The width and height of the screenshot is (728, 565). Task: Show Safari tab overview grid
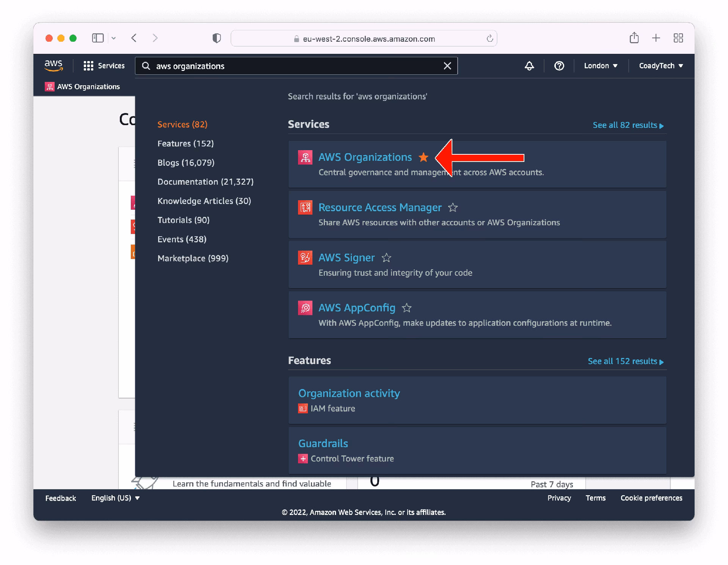click(x=678, y=38)
